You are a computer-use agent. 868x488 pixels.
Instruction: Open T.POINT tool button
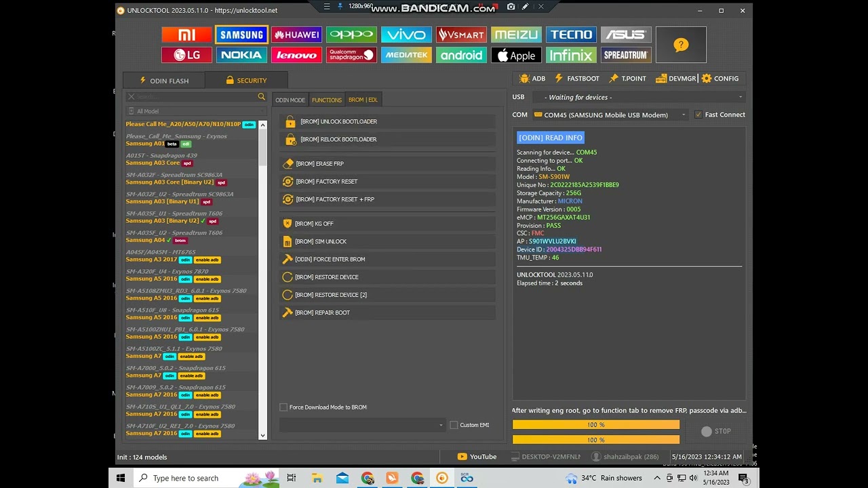[628, 79]
